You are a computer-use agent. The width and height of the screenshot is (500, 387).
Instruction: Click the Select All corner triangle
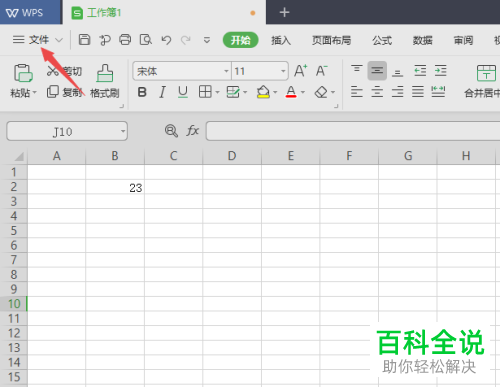point(18,156)
